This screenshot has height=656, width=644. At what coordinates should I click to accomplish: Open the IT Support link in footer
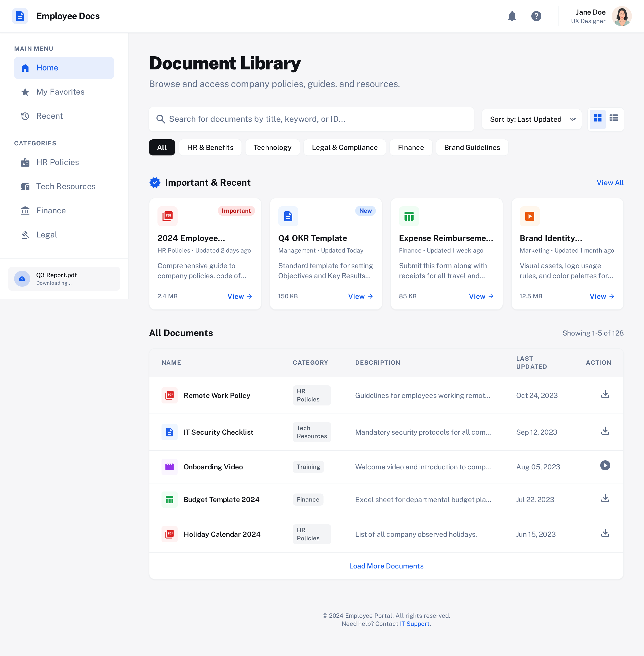(x=414, y=624)
